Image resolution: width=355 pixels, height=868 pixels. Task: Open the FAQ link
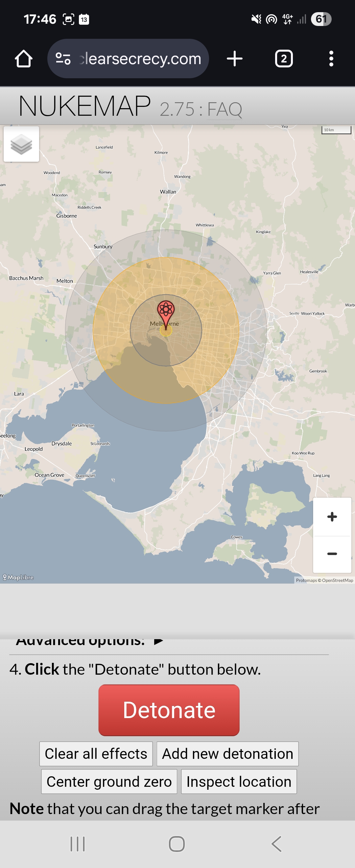pos(225,109)
